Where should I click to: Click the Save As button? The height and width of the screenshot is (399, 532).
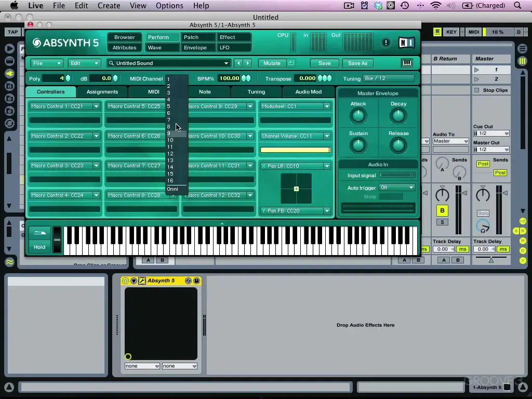pyautogui.click(x=358, y=63)
